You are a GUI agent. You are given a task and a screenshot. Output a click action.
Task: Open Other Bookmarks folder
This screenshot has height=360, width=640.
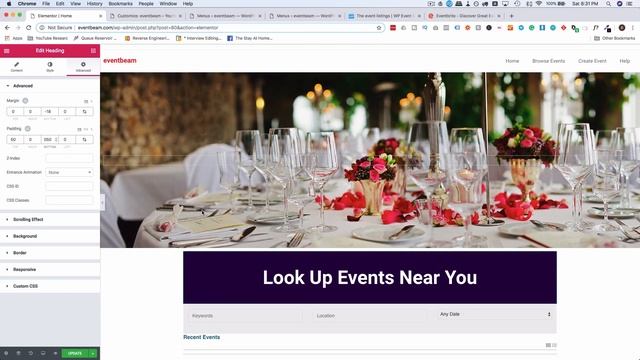[614, 38]
